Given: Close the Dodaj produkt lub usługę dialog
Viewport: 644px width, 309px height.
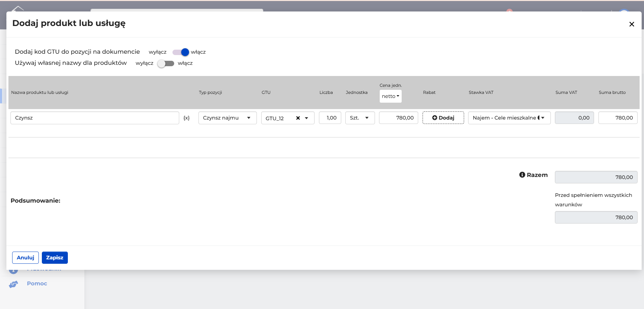Looking at the screenshot, I should point(632,24).
